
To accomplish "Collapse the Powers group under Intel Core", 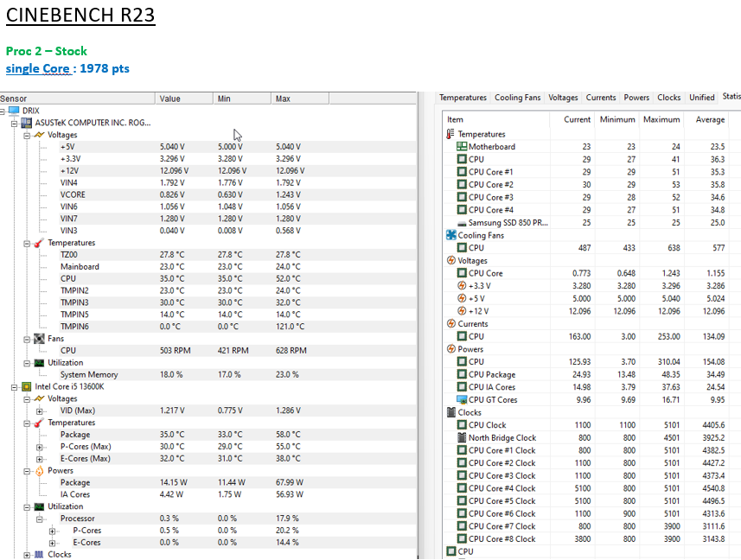I will pos(27,471).
